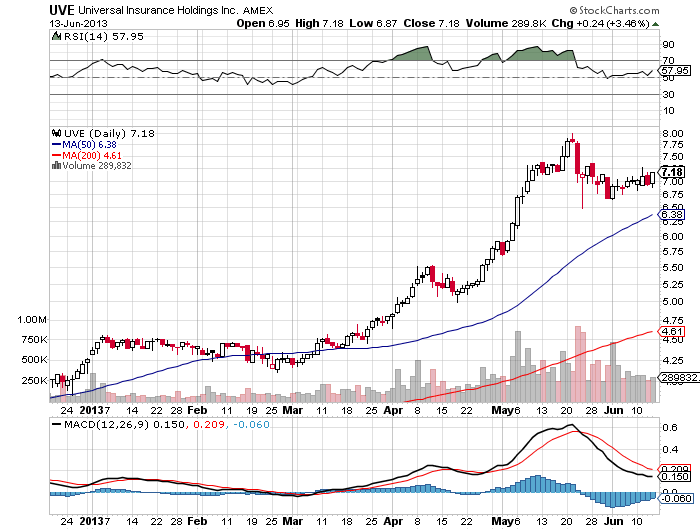Click the blue 6.38 moving average axis tag
Viewport: 700px width, 530px height.
tap(672, 215)
